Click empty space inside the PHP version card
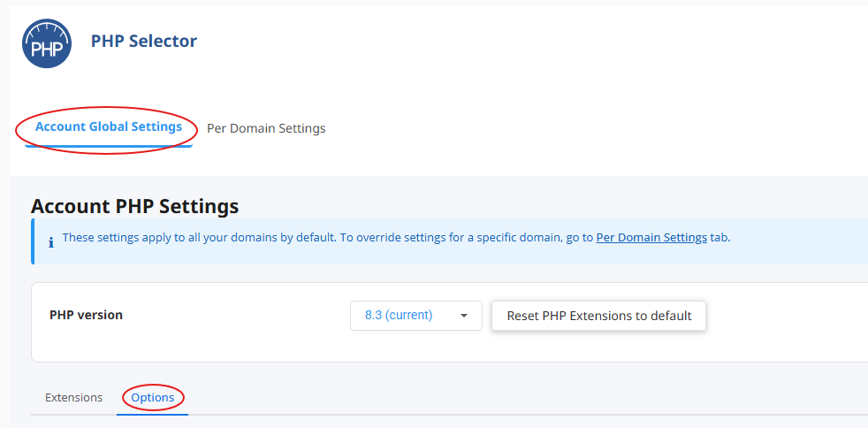Screen dimensions: 868x428 (x=221, y=340)
